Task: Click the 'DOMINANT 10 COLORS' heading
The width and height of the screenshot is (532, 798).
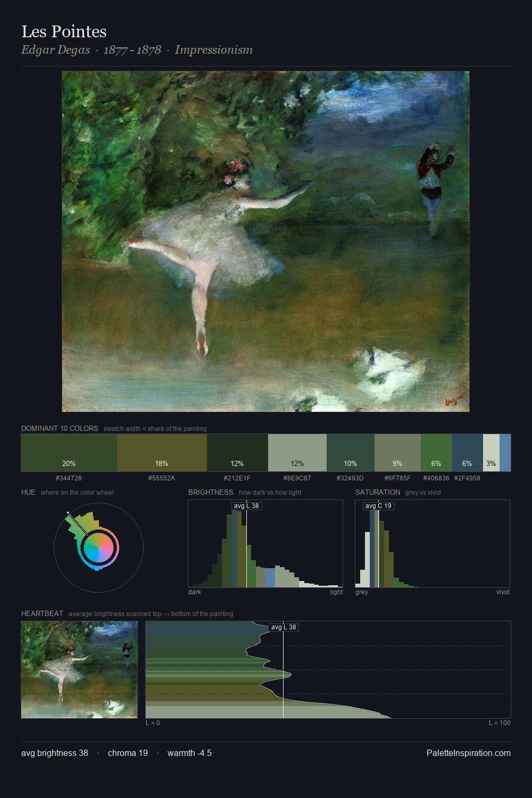Action: [x=60, y=428]
